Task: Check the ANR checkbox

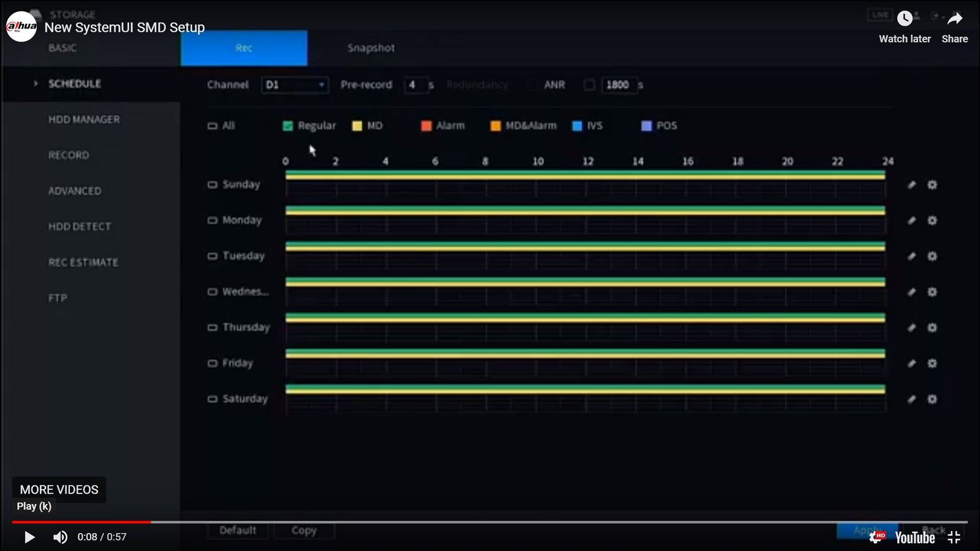Action: click(589, 85)
